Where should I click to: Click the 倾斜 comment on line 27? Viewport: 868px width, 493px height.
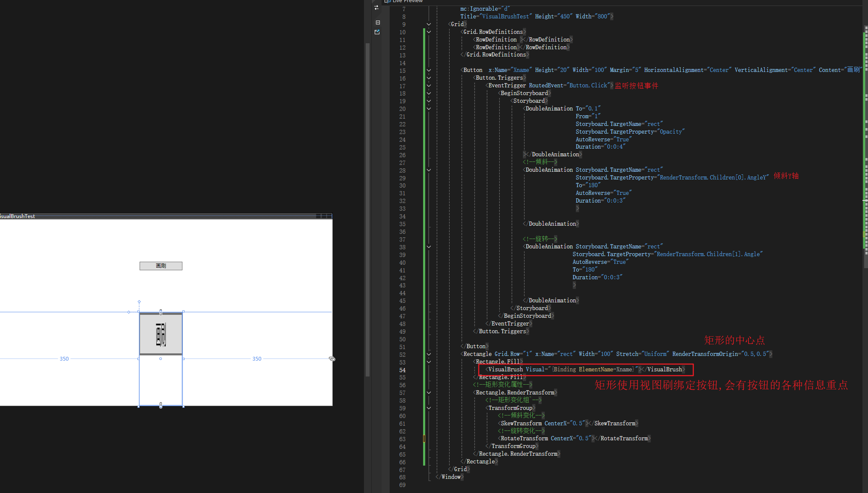(540, 162)
